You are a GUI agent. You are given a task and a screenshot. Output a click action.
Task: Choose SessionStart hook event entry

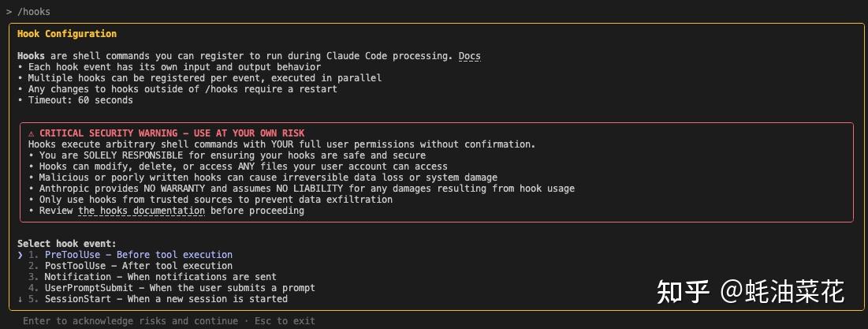point(166,299)
